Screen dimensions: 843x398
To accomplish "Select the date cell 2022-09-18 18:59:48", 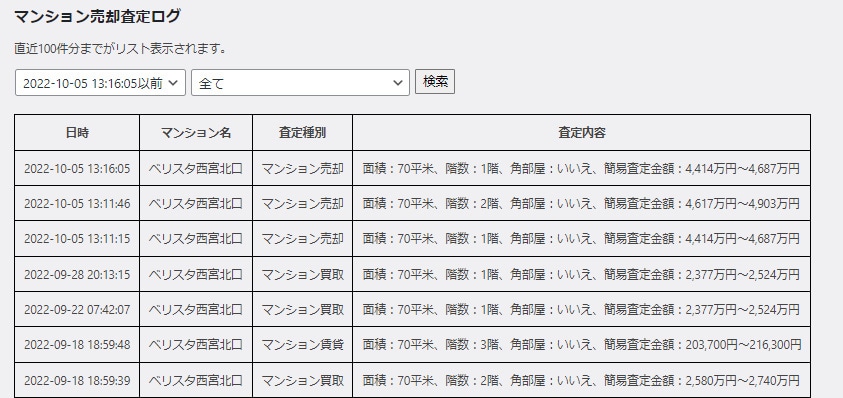I will 77,345.
